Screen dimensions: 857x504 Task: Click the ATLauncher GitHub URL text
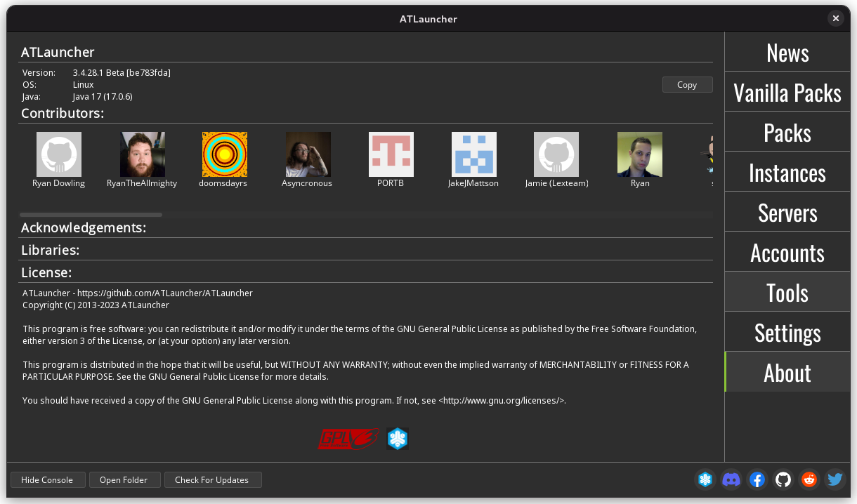coord(164,293)
